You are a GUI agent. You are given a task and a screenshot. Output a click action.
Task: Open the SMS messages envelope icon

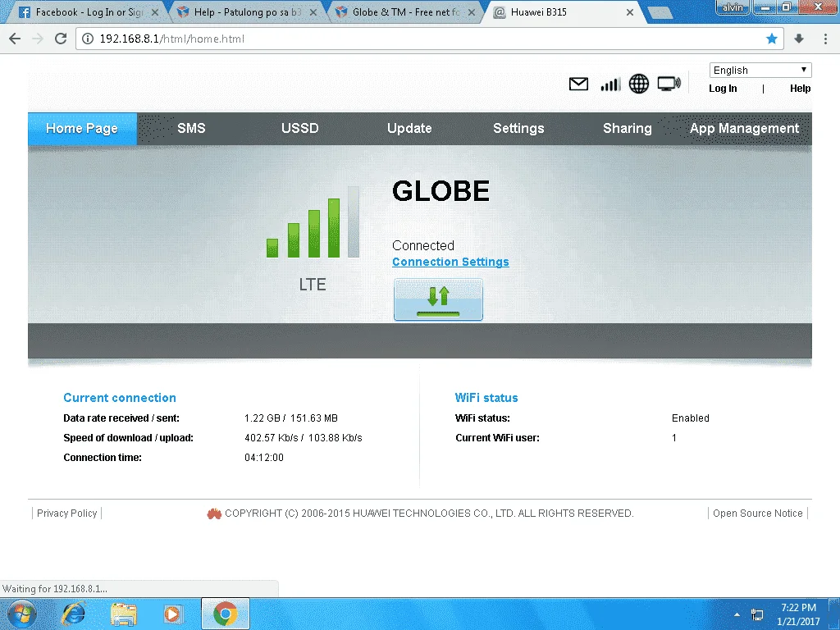tap(578, 84)
